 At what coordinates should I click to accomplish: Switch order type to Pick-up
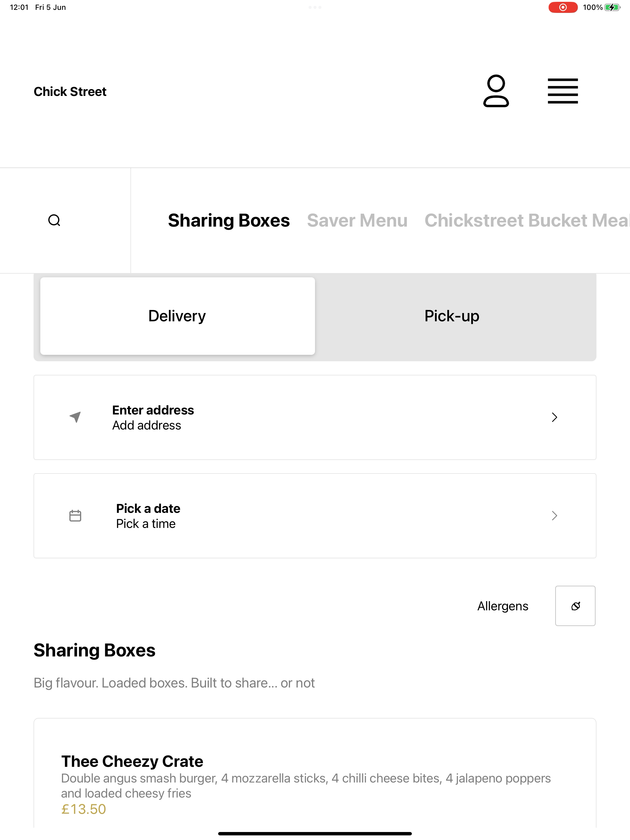(452, 316)
